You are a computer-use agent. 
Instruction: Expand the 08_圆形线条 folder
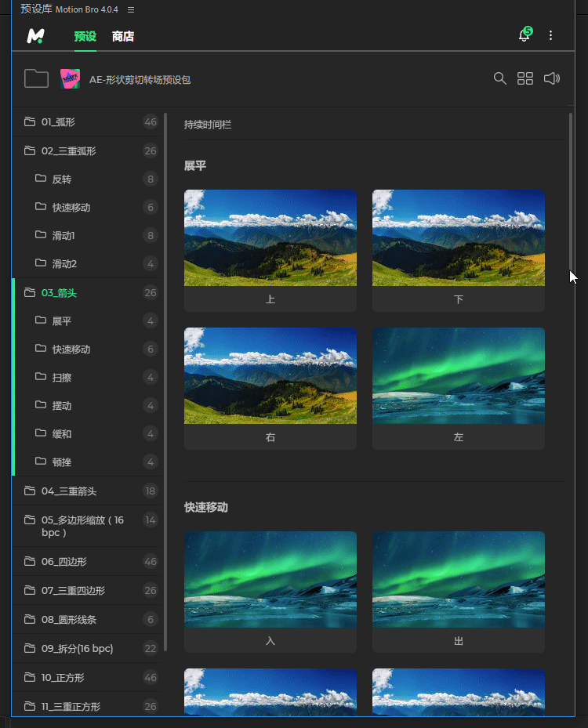click(87, 619)
